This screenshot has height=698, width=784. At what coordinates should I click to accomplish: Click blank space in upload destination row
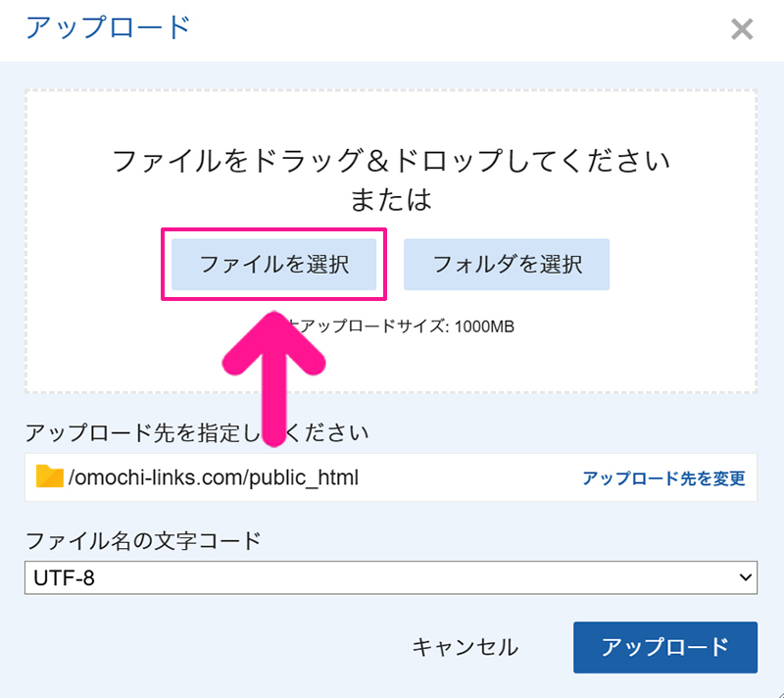470,478
